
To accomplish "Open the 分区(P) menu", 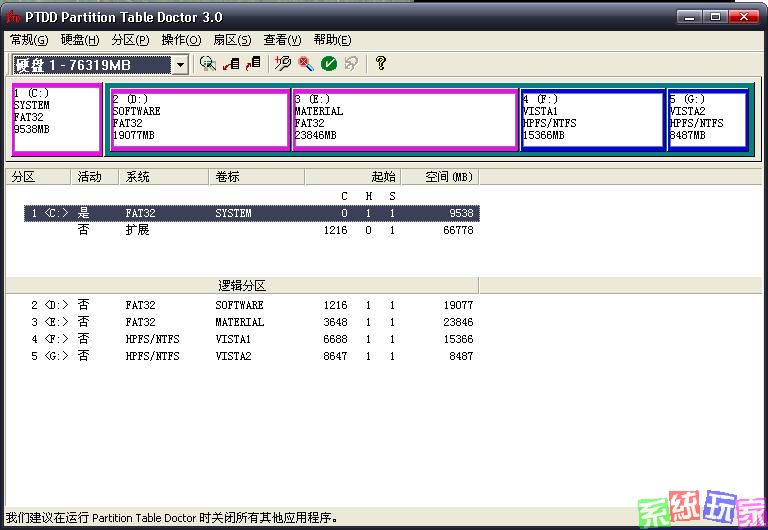I will click(130, 40).
